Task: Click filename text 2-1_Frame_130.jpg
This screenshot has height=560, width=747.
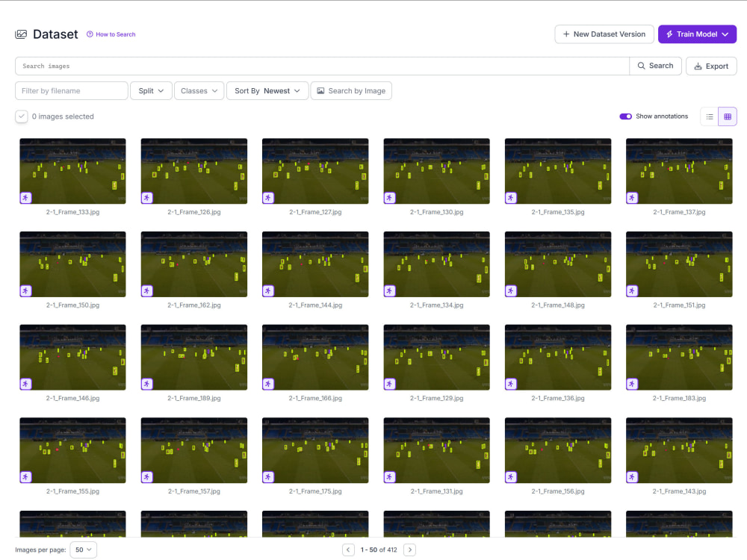Action: click(436, 212)
